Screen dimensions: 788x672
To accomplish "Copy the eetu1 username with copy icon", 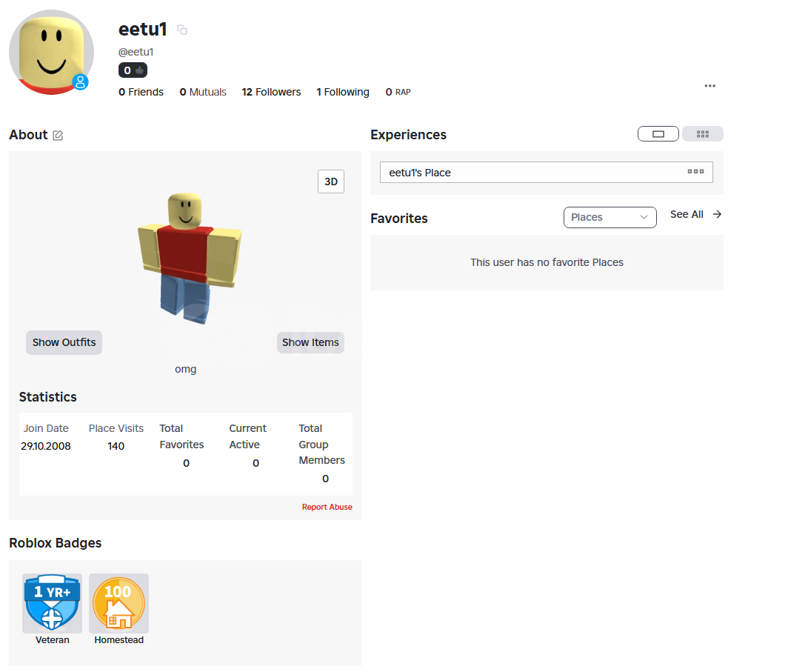I will pos(182,30).
